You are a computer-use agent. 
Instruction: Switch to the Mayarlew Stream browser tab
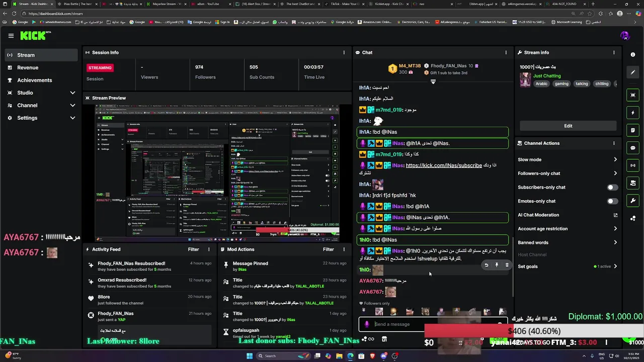[x=167, y=4]
